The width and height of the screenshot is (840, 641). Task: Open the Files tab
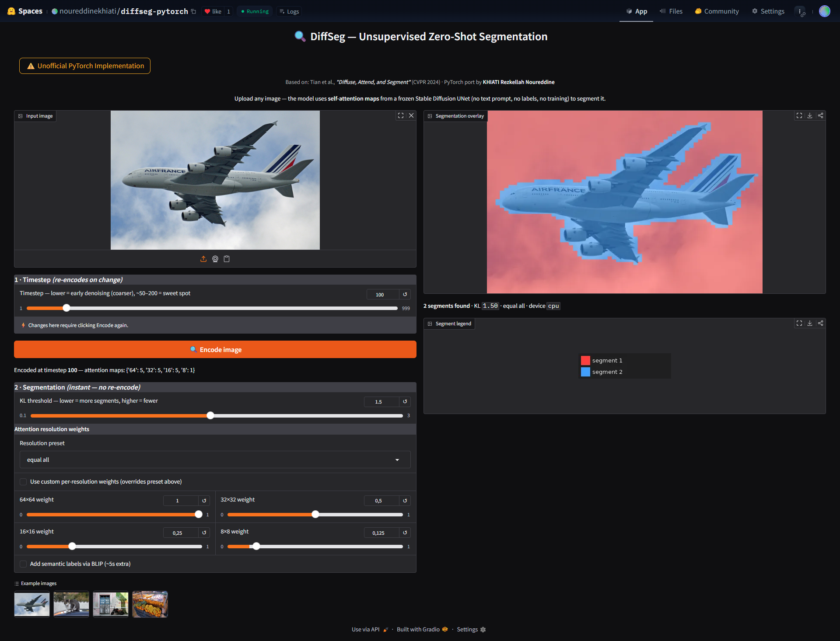point(671,11)
